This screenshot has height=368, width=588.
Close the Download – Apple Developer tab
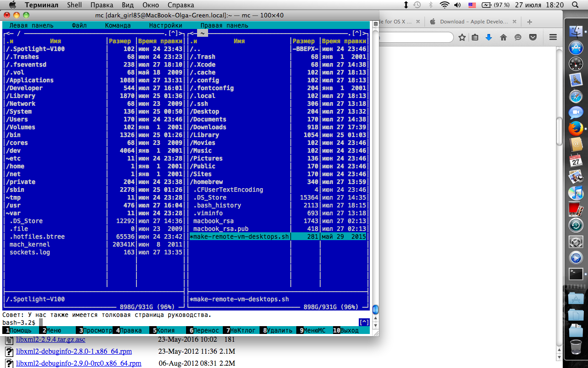pyautogui.click(x=515, y=22)
